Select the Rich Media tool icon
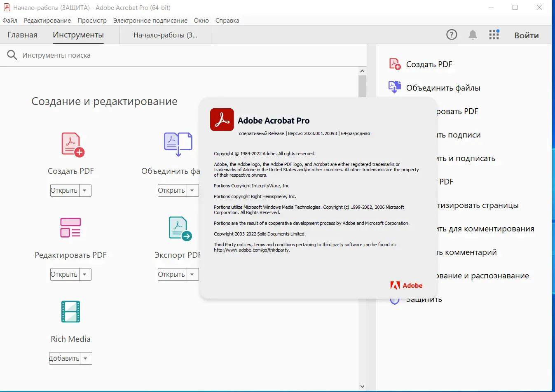Viewport: 555px width, 392px height. (x=70, y=312)
